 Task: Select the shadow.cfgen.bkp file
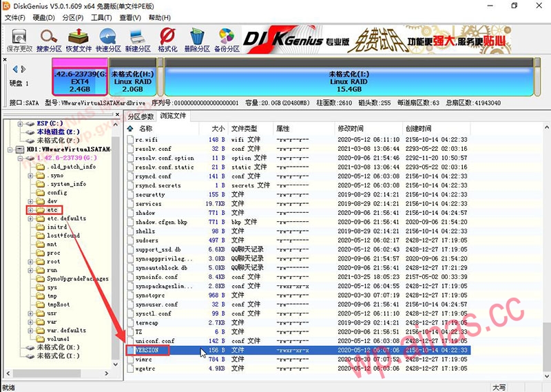tap(161, 222)
